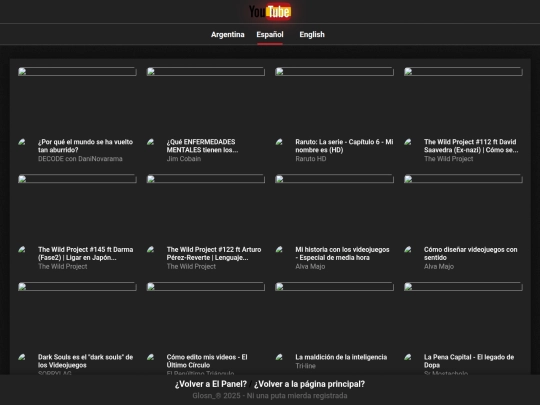Image resolution: width=540 pixels, height=405 pixels.
Task: Click channel name Raruto HD
Action: coord(311,159)
